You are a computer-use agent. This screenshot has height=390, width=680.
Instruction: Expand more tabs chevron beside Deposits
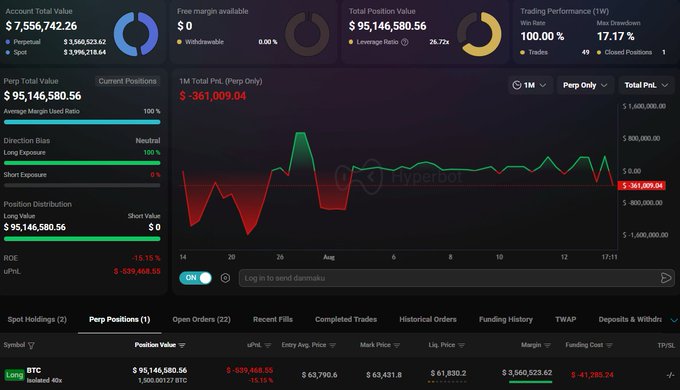(x=674, y=320)
